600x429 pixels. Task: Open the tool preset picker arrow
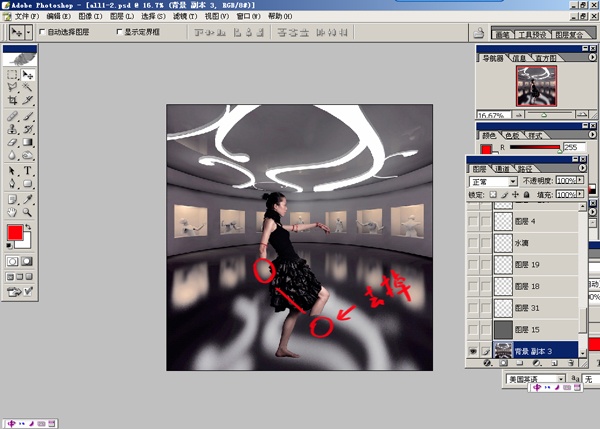28,33
